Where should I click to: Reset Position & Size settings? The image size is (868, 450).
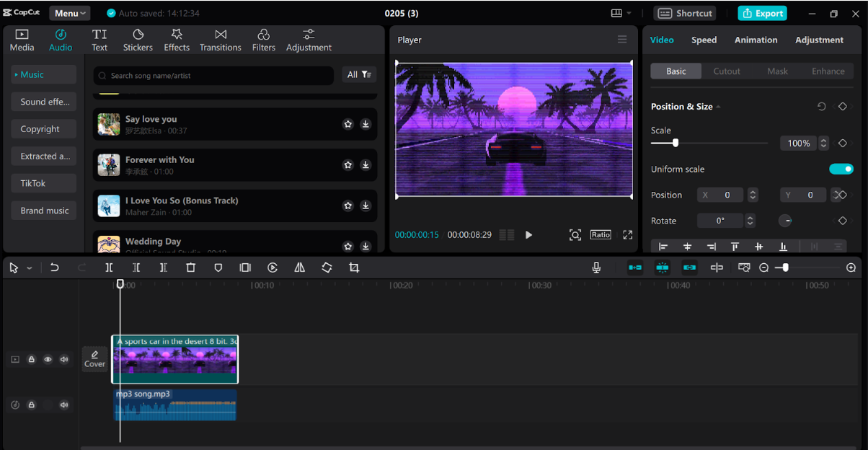[x=821, y=106]
